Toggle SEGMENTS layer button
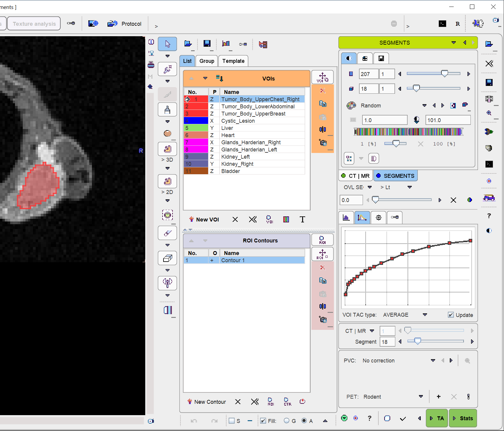Screen dimensions: 504x431 click(396, 176)
